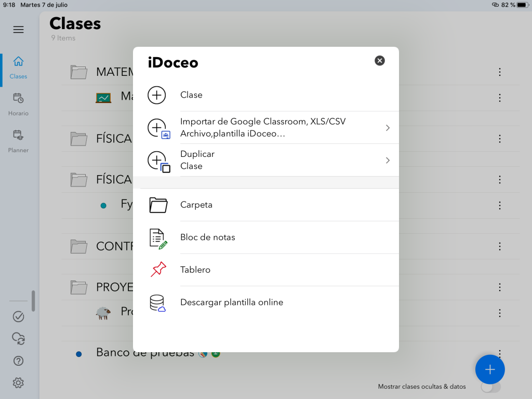Collapse the FÍSICA folder below the chalkboard class
Image resolution: width=532 pixels, height=399 pixels.
pos(79,139)
